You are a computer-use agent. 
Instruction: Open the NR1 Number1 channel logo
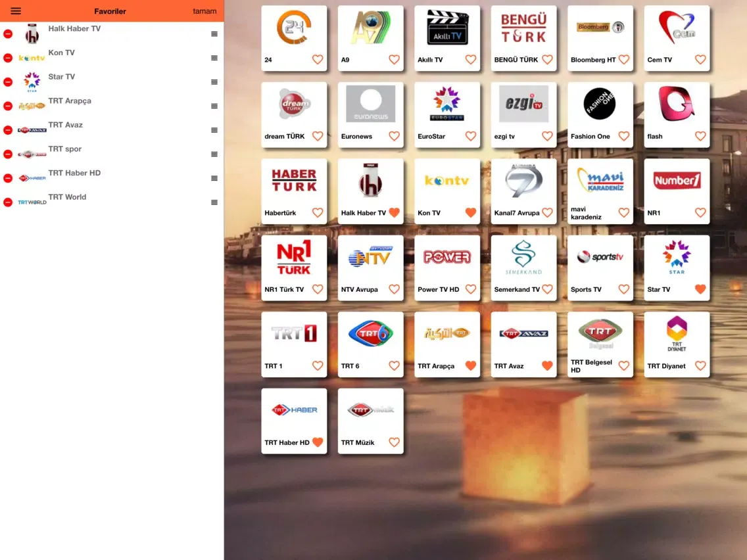point(677,181)
